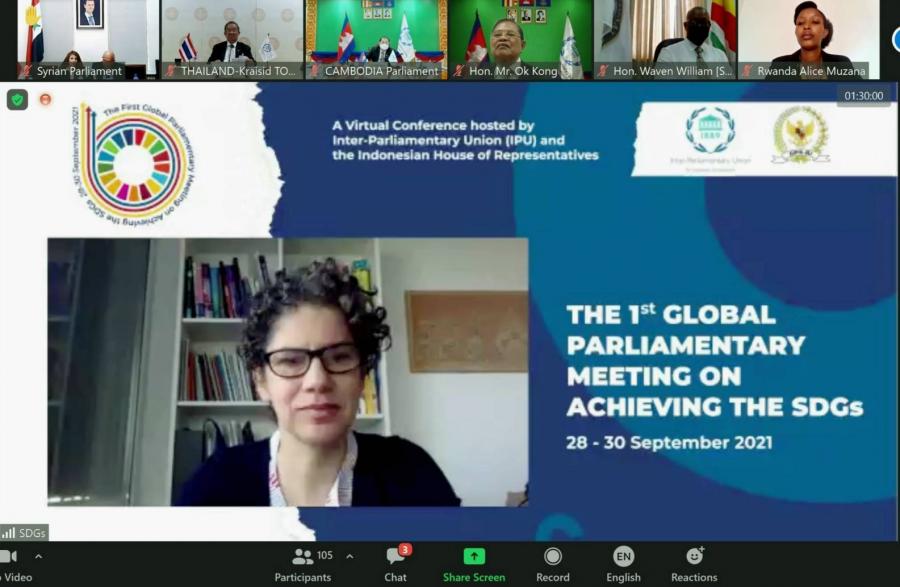
Task: Start recording with the Record button
Action: coord(552,562)
